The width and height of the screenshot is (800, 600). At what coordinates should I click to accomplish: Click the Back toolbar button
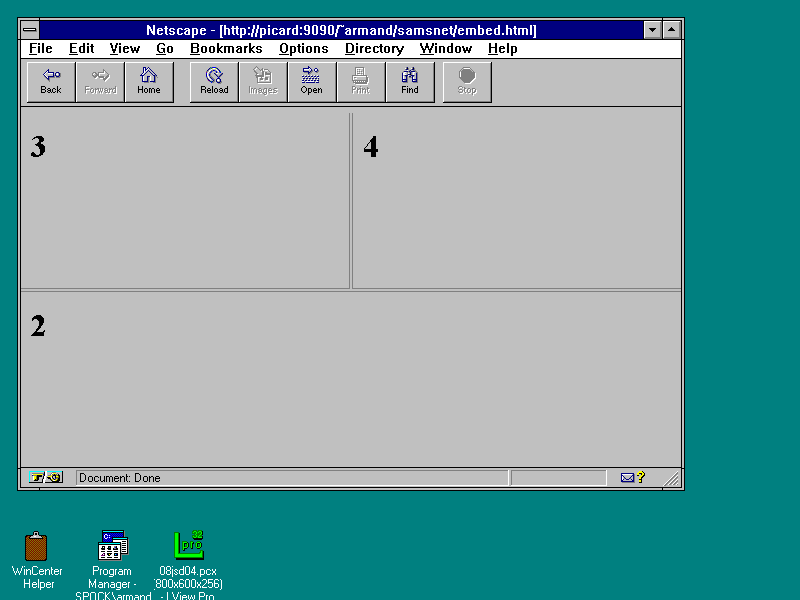tap(51, 81)
